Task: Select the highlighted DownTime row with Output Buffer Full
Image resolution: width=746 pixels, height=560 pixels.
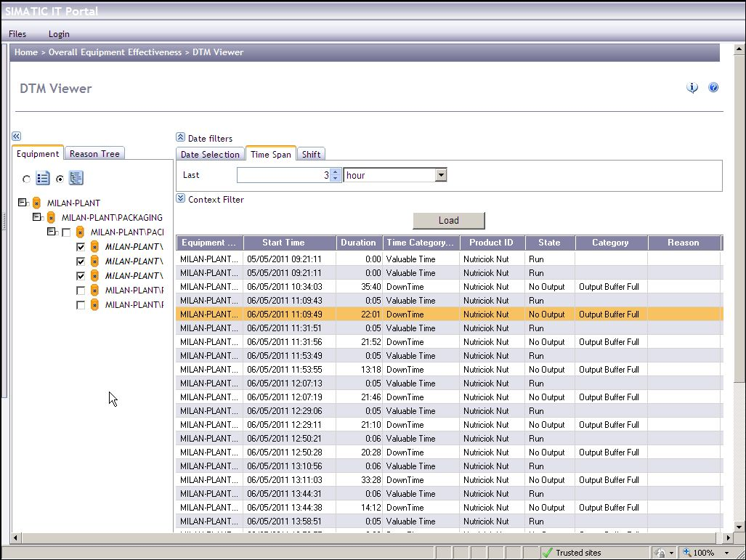Action: (447, 314)
